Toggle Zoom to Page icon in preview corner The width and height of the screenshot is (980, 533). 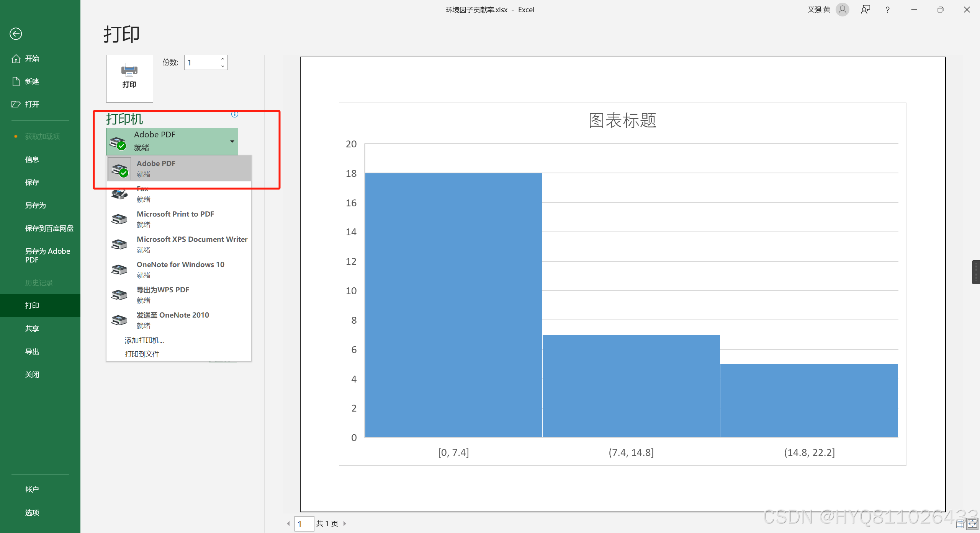tap(972, 524)
